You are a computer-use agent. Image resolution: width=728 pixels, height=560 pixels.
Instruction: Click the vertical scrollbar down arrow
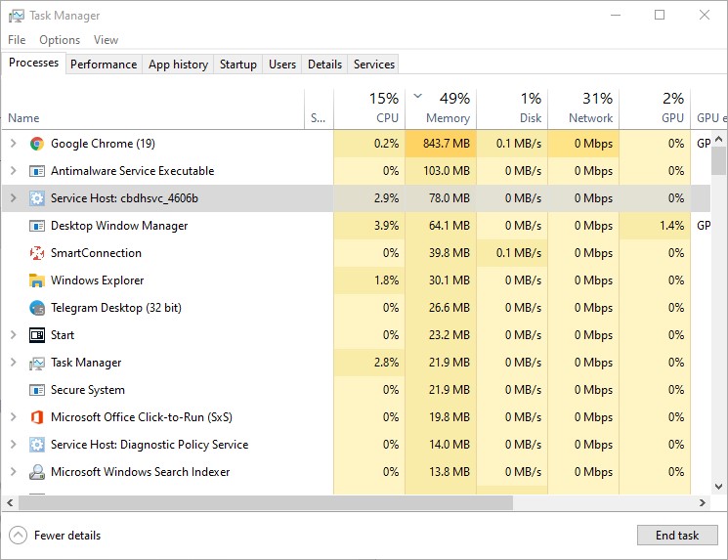click(719, 487)
